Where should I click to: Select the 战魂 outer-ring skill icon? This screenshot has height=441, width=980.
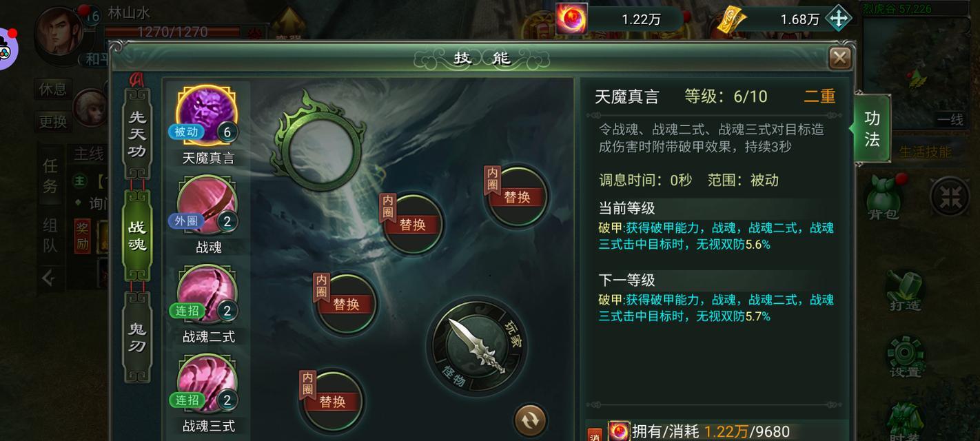[207, 205]
